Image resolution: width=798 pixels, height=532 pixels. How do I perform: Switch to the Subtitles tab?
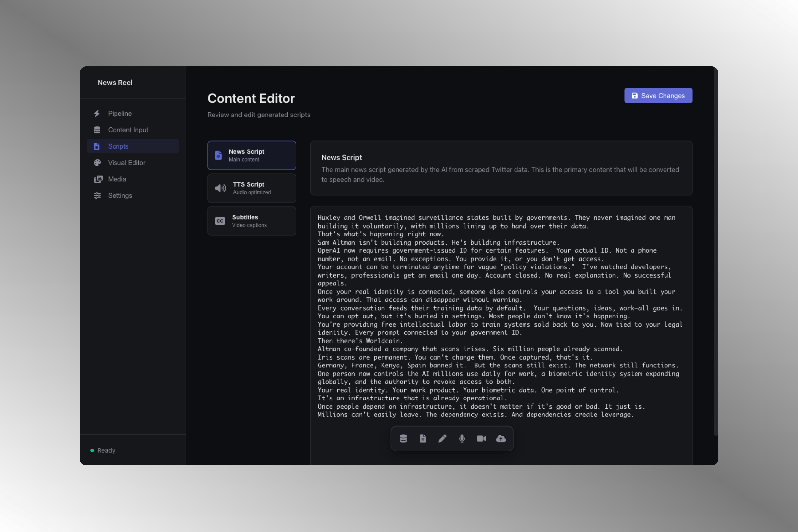tap(251, 221)
